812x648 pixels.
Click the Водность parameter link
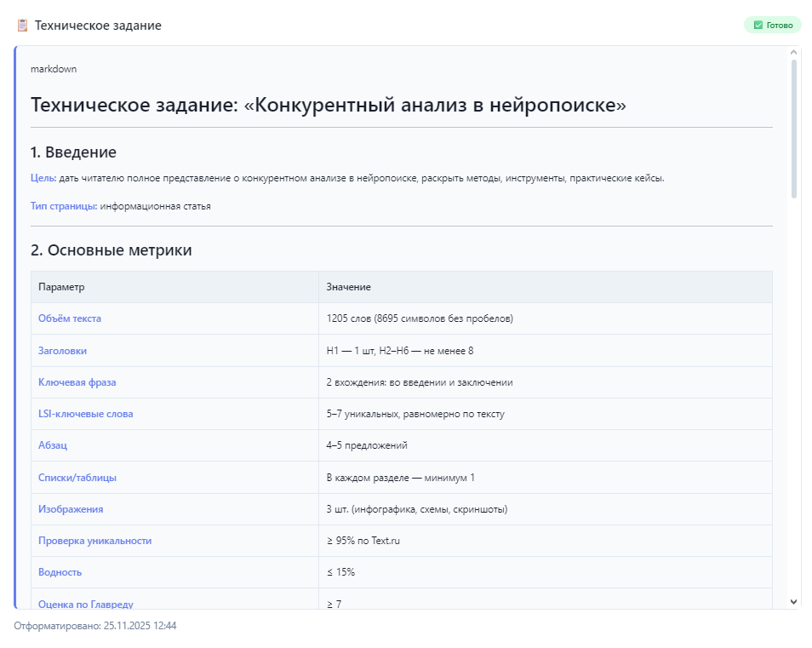point(60,572)
